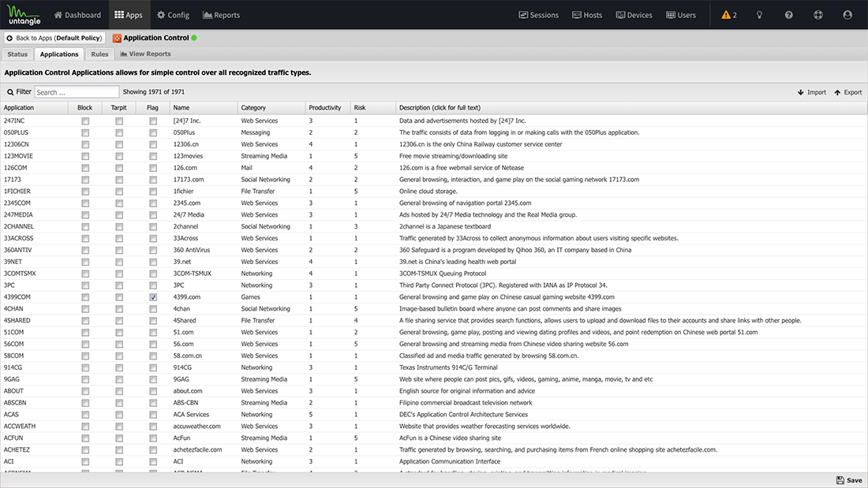Enable Tarpit for 4SHARED

[x=119, y=321]
